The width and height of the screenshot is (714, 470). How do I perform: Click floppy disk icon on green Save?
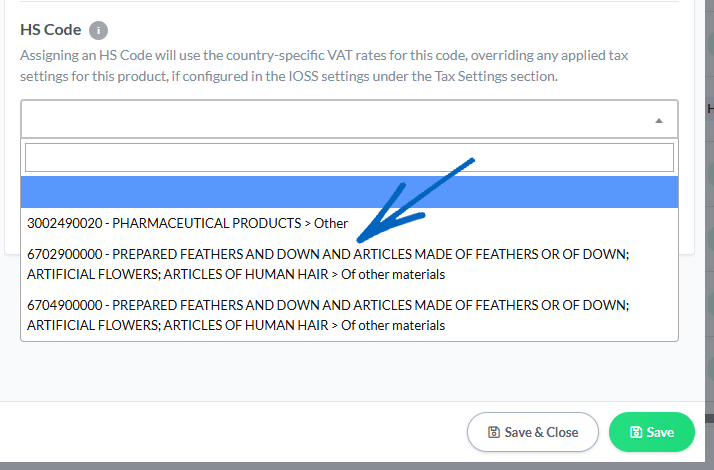pyautogui.click(x=636, y=432)
